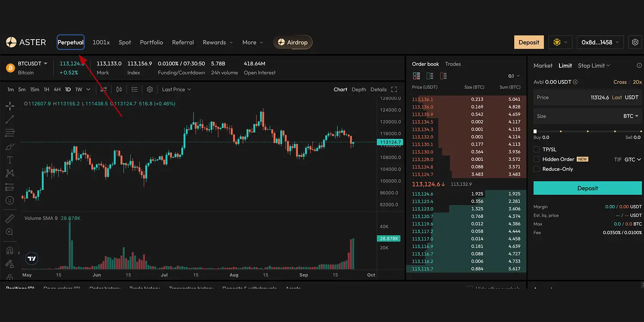Select the trend line drawing tool
Viewport: 644px width, 322px height.
tap(10, 119)
